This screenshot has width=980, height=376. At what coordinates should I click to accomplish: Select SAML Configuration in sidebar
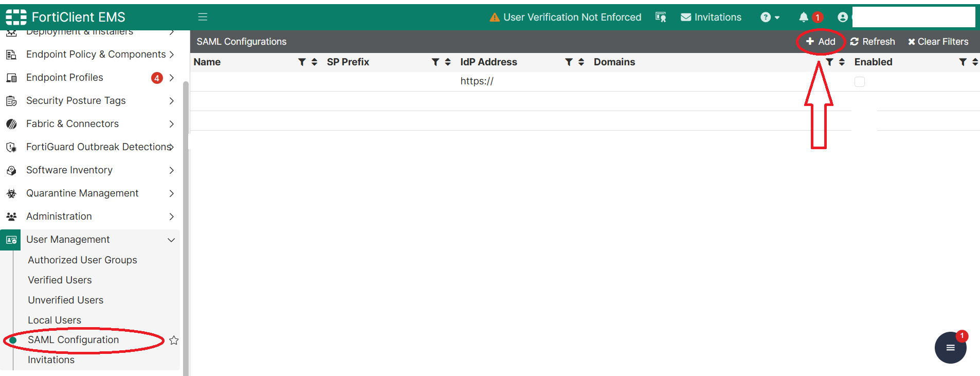point(73,339)
